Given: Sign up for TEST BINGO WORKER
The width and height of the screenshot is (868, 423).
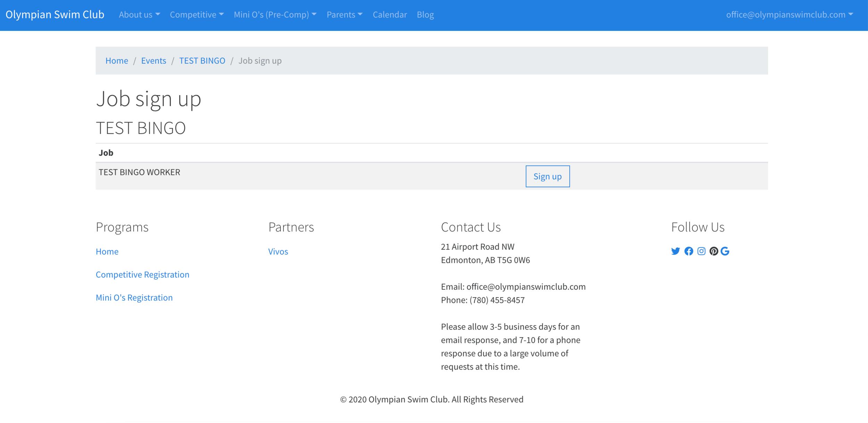Looking at the screenshot, I should tap(547, 176).
